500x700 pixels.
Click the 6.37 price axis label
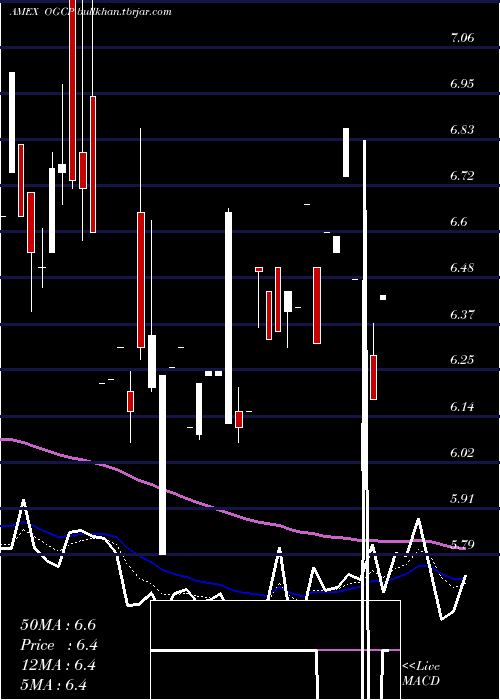pyautogui.click(x=462, y=314)
